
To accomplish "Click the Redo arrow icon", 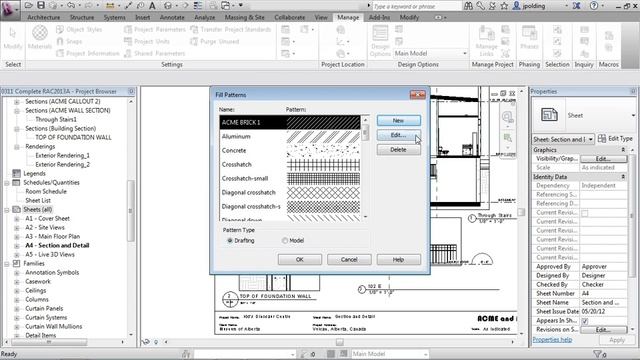I will (x=88, y=5).
